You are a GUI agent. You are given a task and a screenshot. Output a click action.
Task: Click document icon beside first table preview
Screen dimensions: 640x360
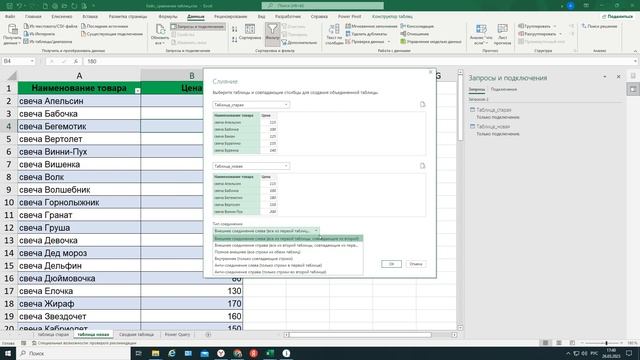pos(422,104)
